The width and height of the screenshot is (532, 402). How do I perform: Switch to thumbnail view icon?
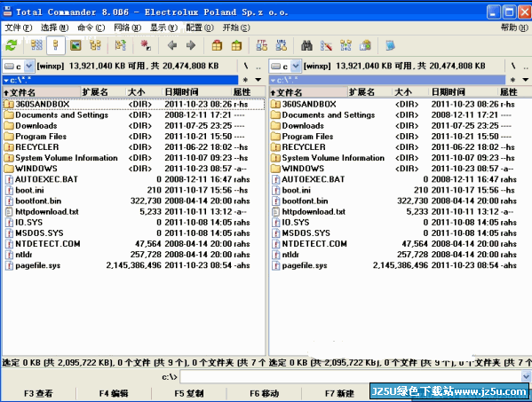[75, 45]
